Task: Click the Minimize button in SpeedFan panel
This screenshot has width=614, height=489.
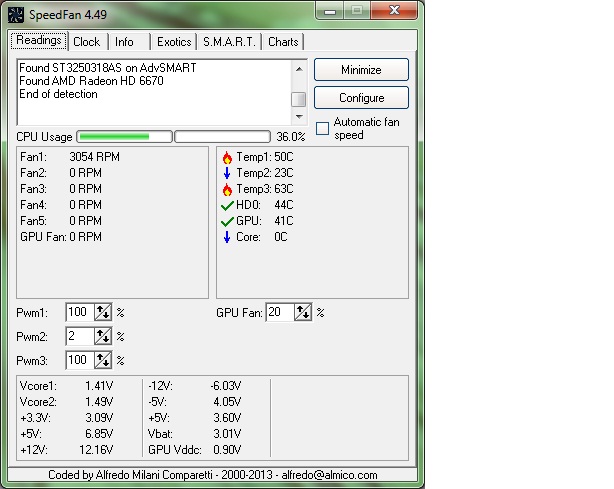Action: (361, 70)
